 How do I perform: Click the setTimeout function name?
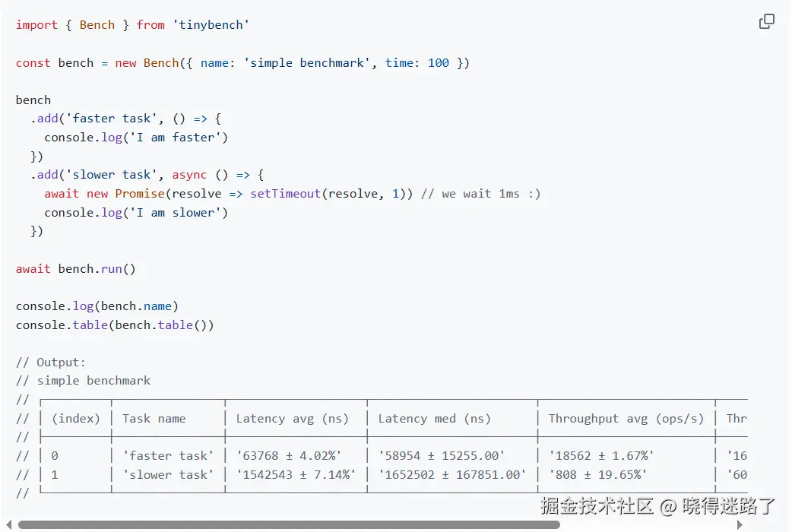point(285,194)
